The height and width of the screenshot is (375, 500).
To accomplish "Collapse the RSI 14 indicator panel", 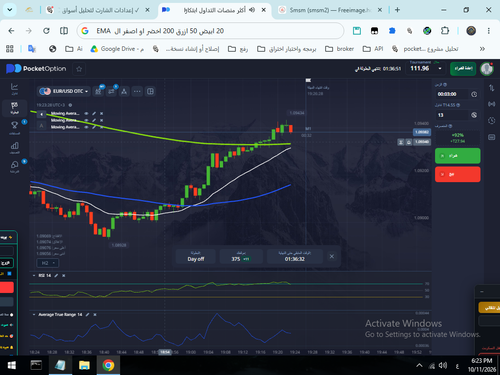I will [34, 276].
